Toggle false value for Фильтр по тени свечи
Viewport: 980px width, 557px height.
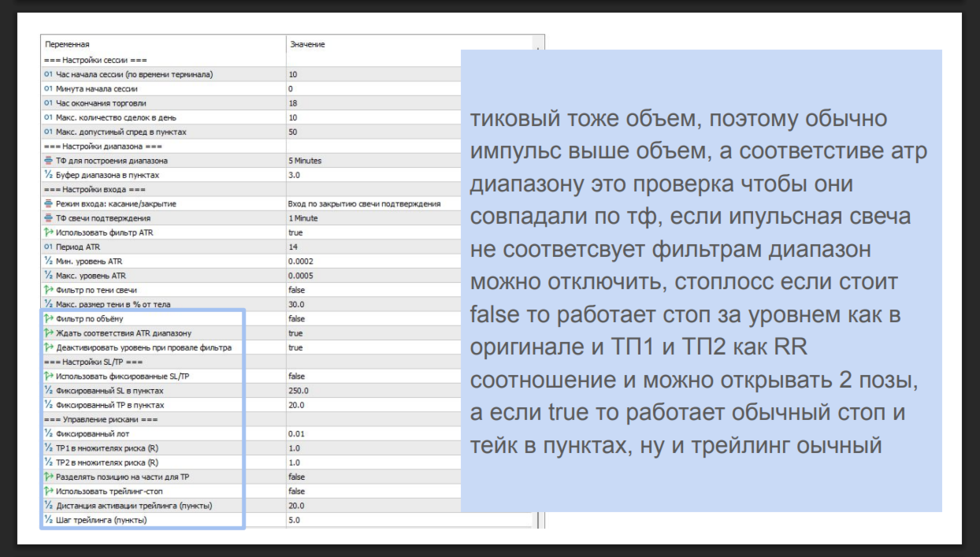click(373, 290)
